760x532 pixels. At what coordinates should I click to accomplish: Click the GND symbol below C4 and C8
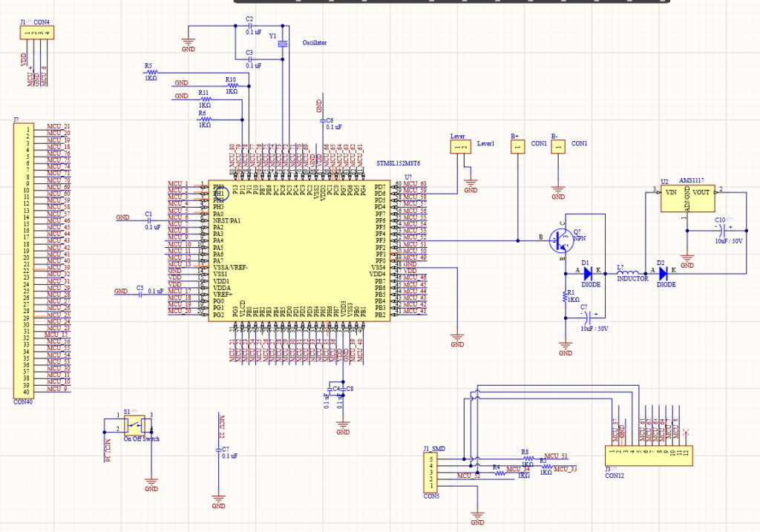tap(343, 425)
